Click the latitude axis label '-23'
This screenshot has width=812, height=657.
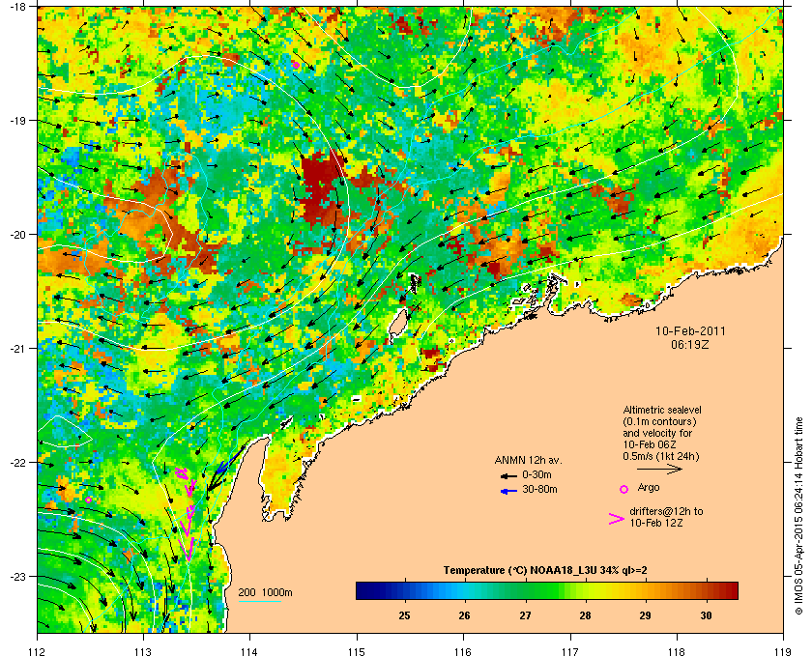[17, 576]
